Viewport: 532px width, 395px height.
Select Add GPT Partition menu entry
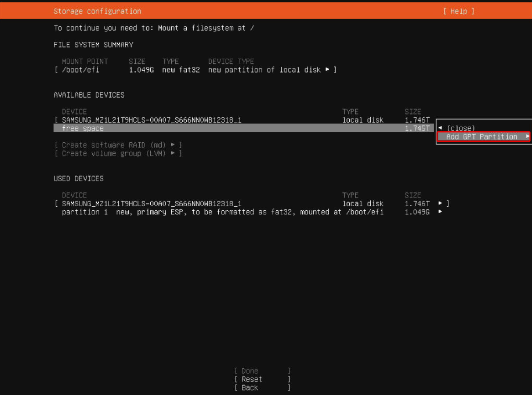(x=482, y=137)
